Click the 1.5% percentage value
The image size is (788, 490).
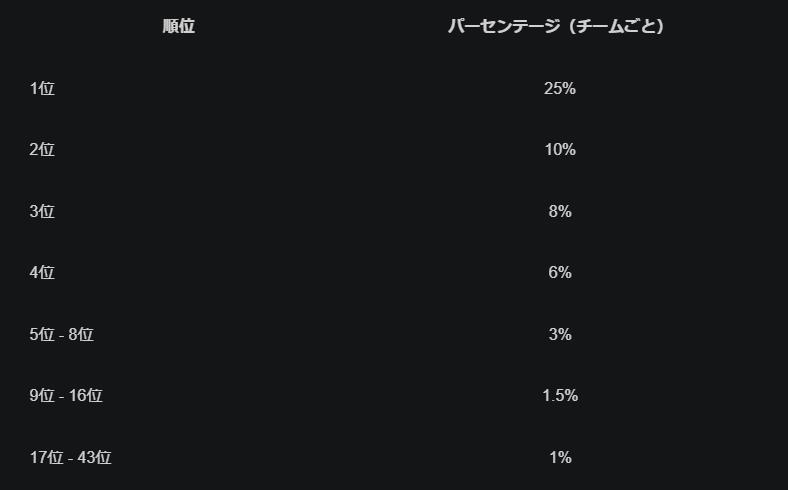(559, 396)
